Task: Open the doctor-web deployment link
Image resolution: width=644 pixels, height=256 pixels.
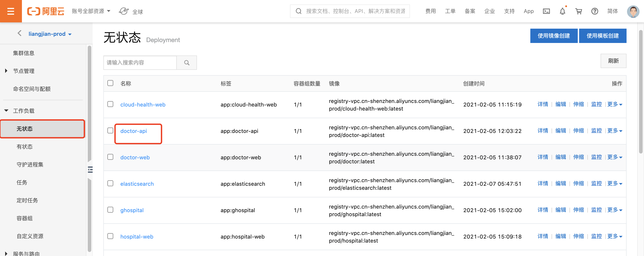Action: 135,158
